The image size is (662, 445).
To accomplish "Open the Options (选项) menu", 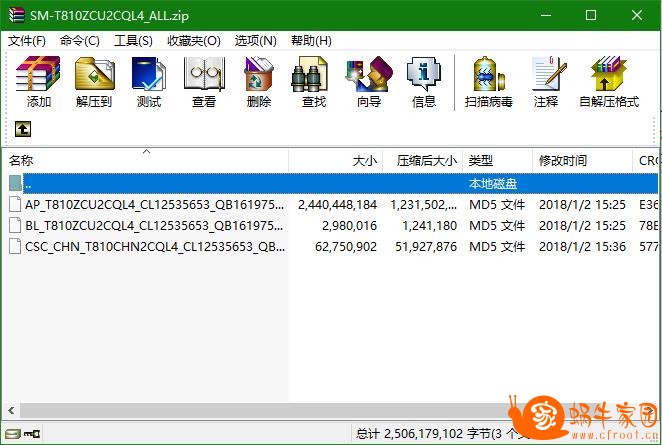I will tap(255, 41).
